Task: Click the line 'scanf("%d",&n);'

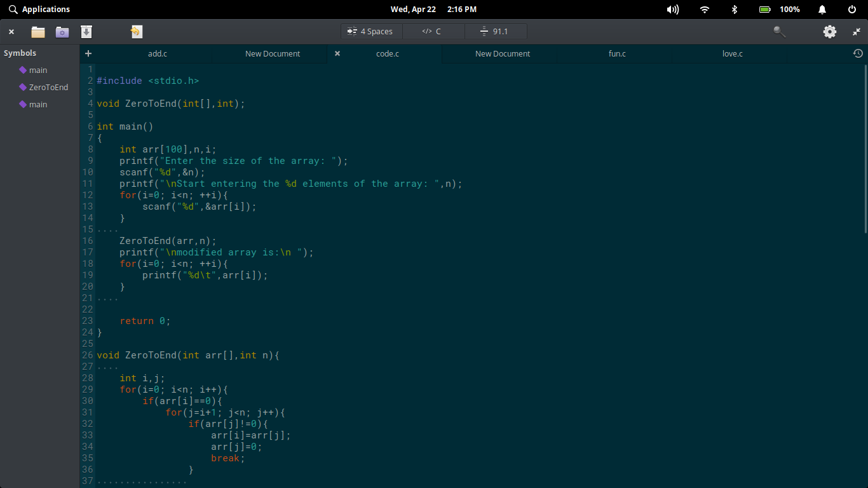Action: (x=162, y=172)
